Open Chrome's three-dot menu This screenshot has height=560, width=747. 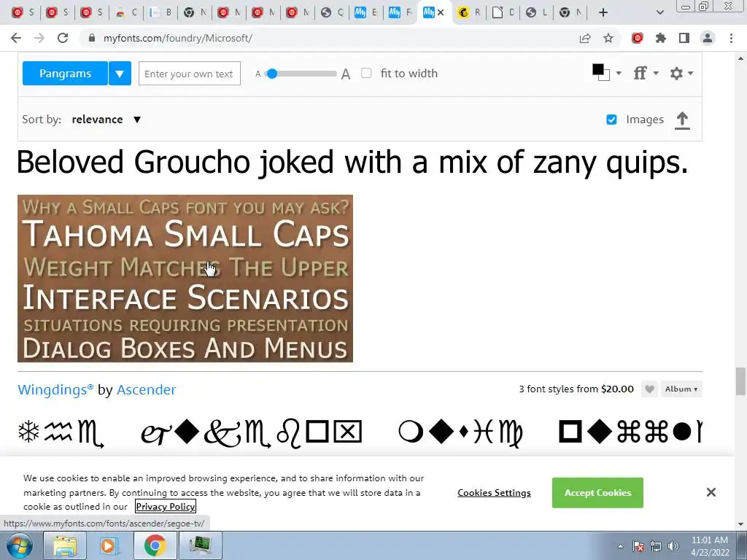pos(731,38)
